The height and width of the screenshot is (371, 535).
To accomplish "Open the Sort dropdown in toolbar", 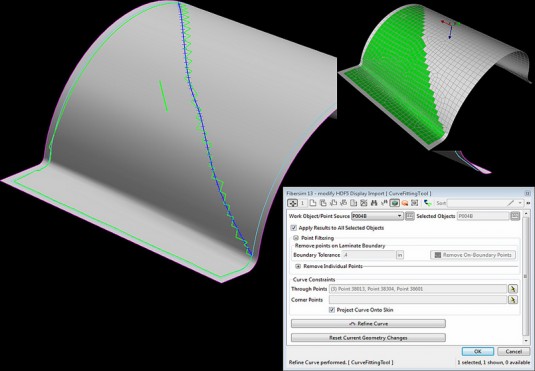I will click(x=485, y=203).
